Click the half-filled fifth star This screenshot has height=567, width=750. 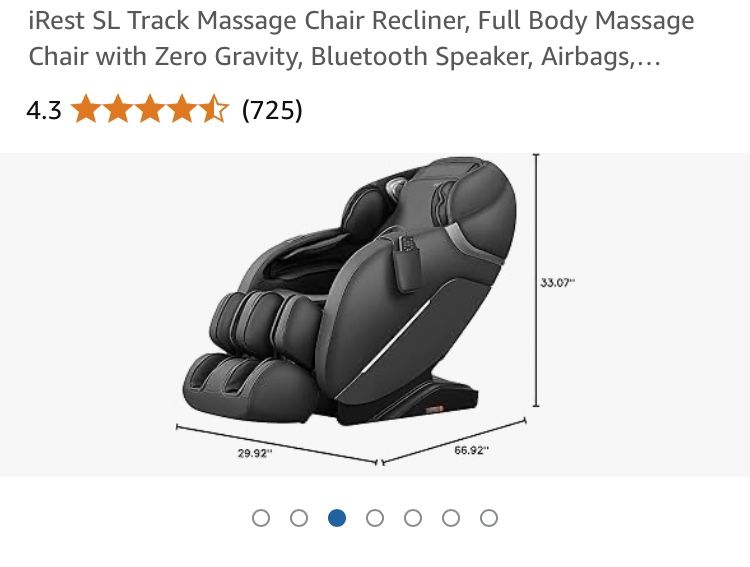pyautogui.click(x=214, y=109)
